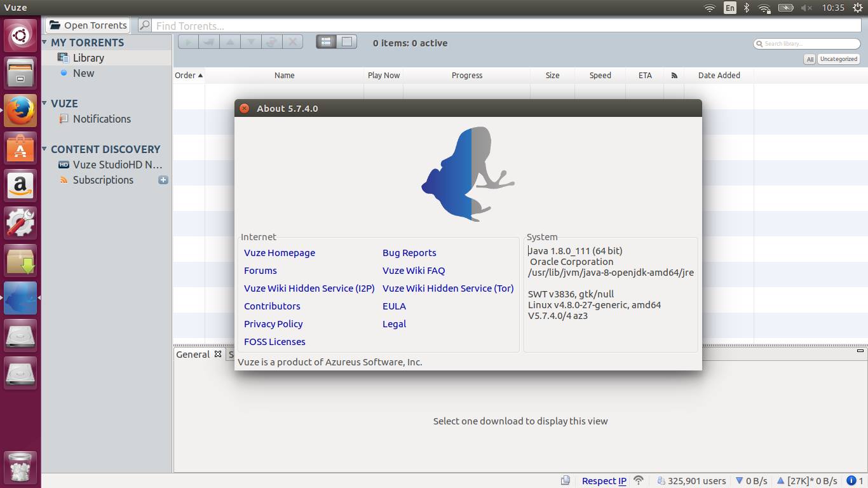868x488 pixels.
Task: Minimize the bottom details panel
Action: pyautogui.click(x=860, y=351)
